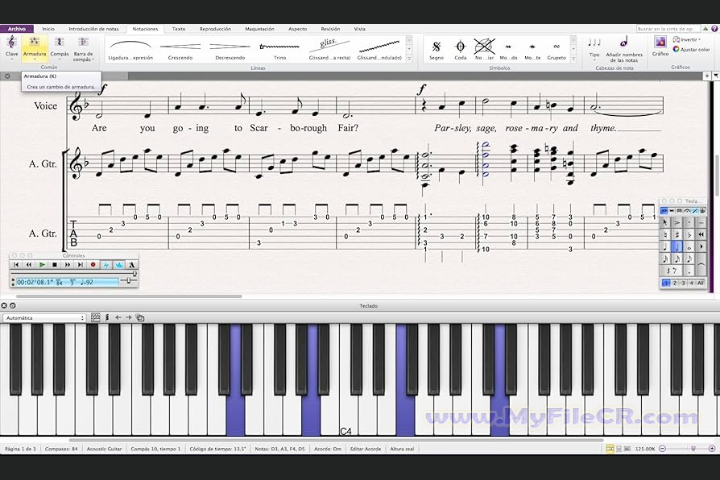
Task: Insert the wavy Glissando (ondulado) line
Action: (x=379, y=50)
